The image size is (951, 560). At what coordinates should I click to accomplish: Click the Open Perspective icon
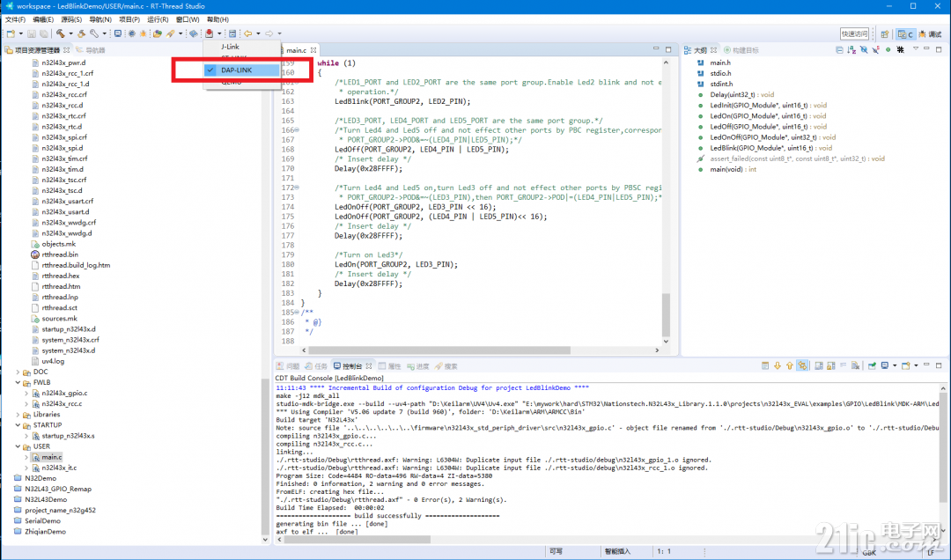pyautogui.click(x=884, y=34)
